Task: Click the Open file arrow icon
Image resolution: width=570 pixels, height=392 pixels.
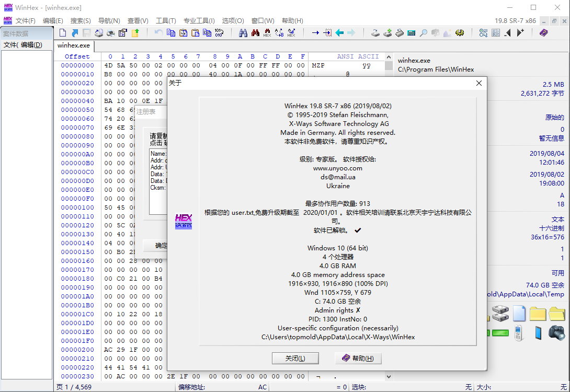Action: [75, 33]
